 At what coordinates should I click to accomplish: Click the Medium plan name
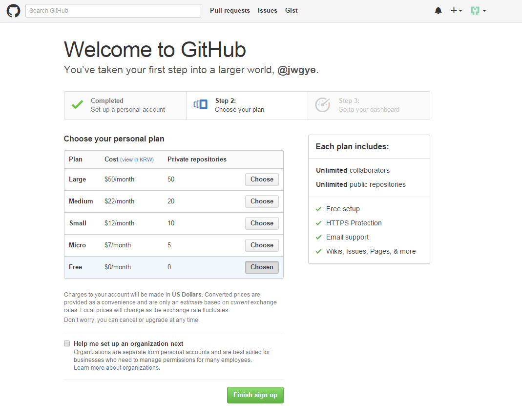coord(81,201)
